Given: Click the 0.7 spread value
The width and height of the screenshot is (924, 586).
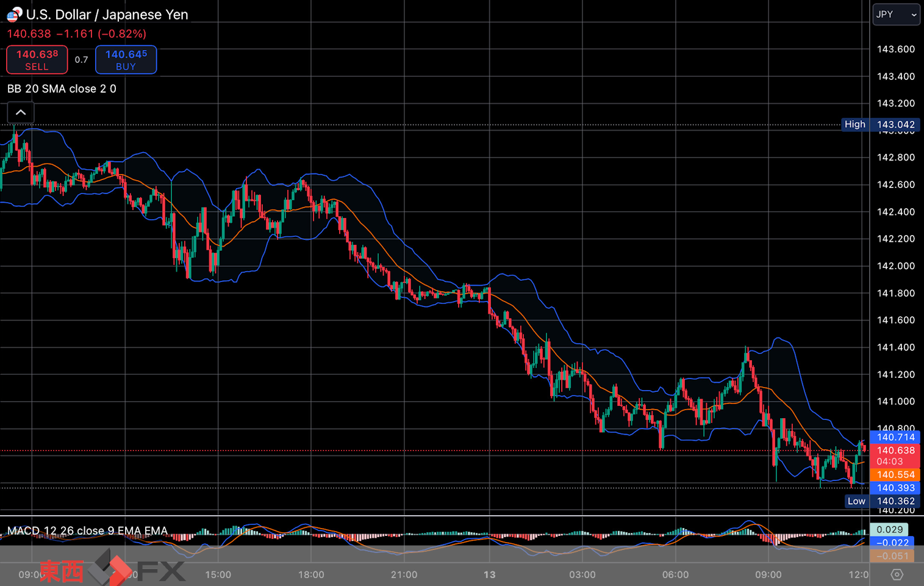Looking at the screenshot, I should click(81, 60).
